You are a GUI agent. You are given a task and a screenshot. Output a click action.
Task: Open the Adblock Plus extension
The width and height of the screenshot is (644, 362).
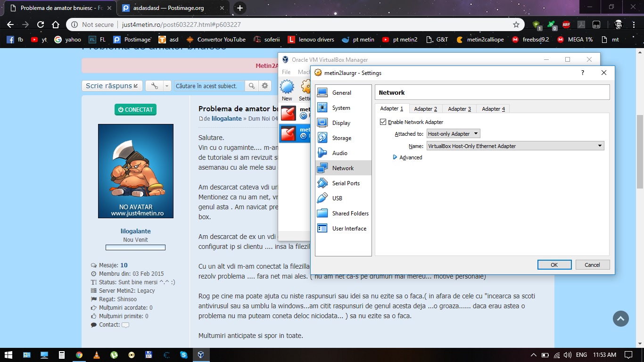click(x=566, y=25)
